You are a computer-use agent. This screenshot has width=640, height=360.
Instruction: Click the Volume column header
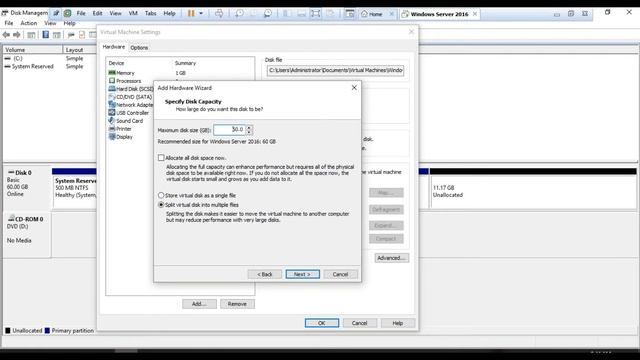pyautogui.click(x=33, y=50)
